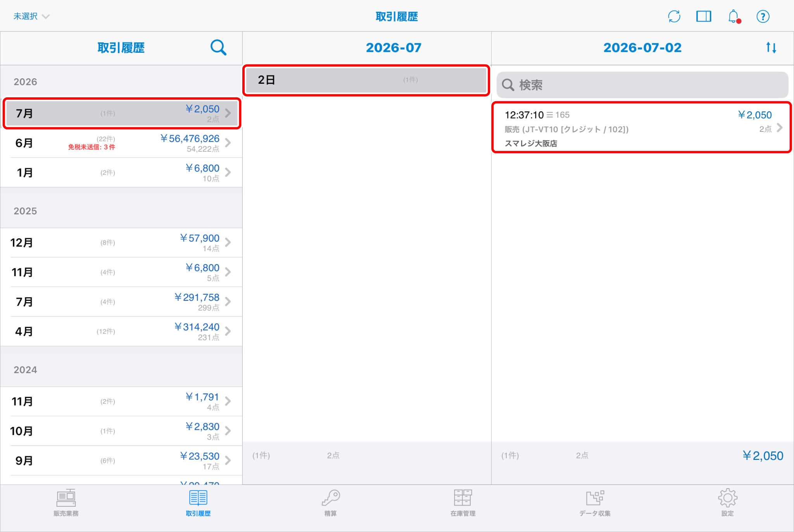Click chevron on 6月 ¥56,476,926 row
794x532 pixels.
click(228, 143)
